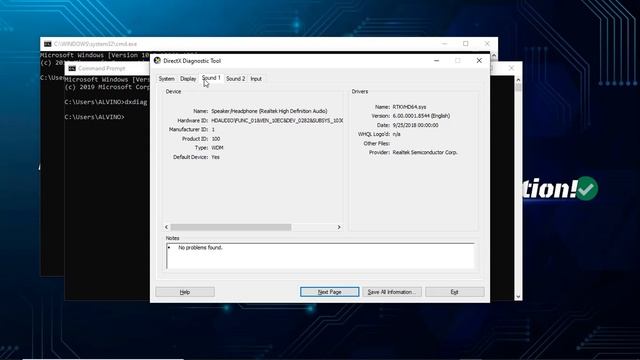Select the Sound 1 tab
Screen dimensions: 640x360
tap(211, 78)
